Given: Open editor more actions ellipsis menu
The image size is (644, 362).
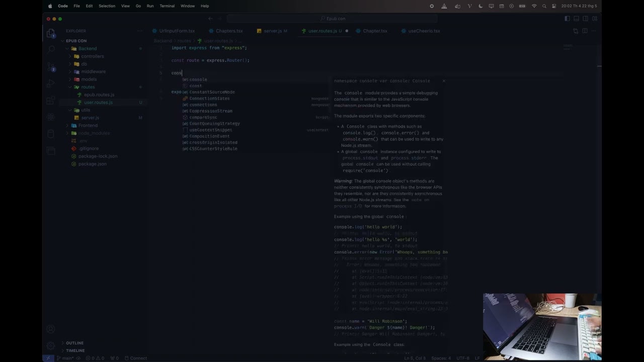Looking at the screenshot, I should click(x=594, y=31).
